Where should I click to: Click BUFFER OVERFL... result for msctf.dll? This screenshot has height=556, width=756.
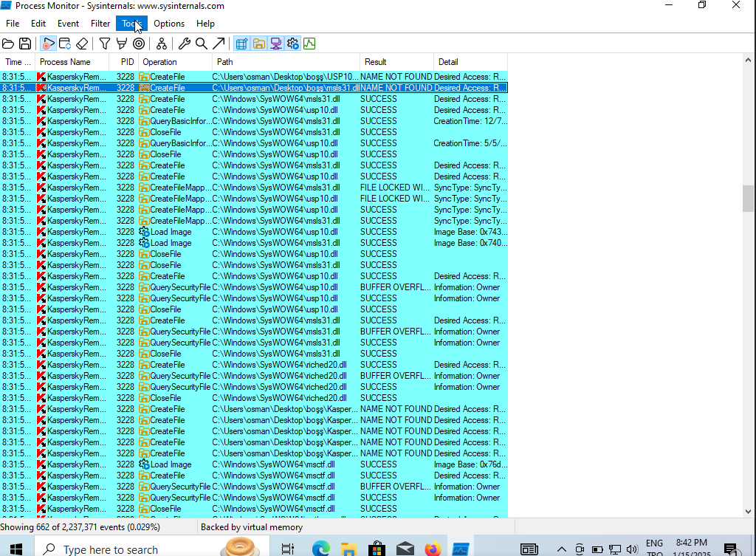pyautogui.click(x=396, y=487)
